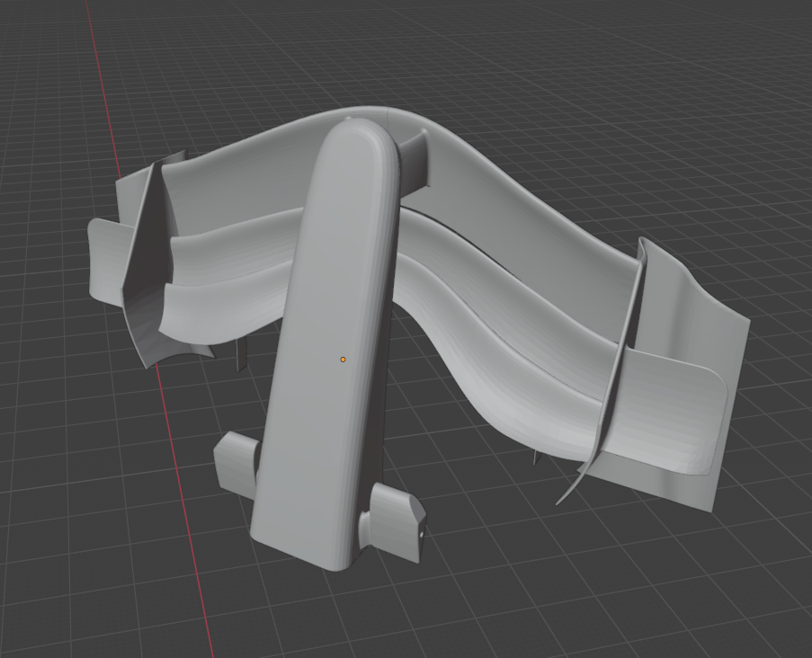Viewport: 812px width, 658px height.
Task: Click the dark left endplate of the wing
Action: 149,264
